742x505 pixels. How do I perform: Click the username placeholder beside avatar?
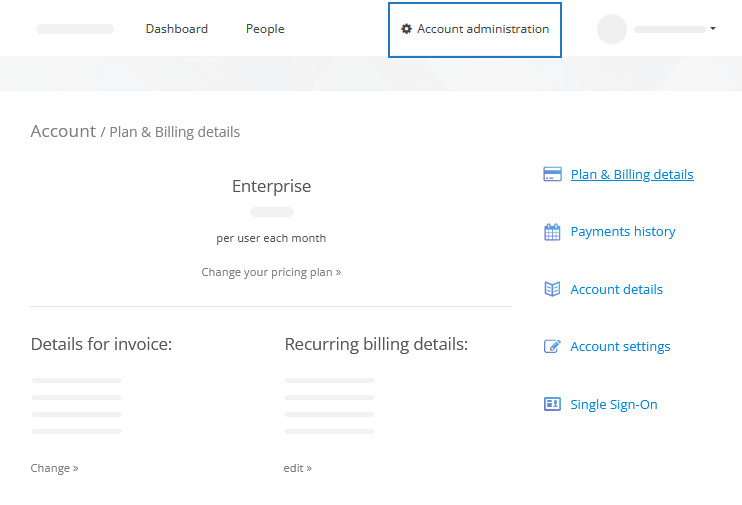pos(670,29)
